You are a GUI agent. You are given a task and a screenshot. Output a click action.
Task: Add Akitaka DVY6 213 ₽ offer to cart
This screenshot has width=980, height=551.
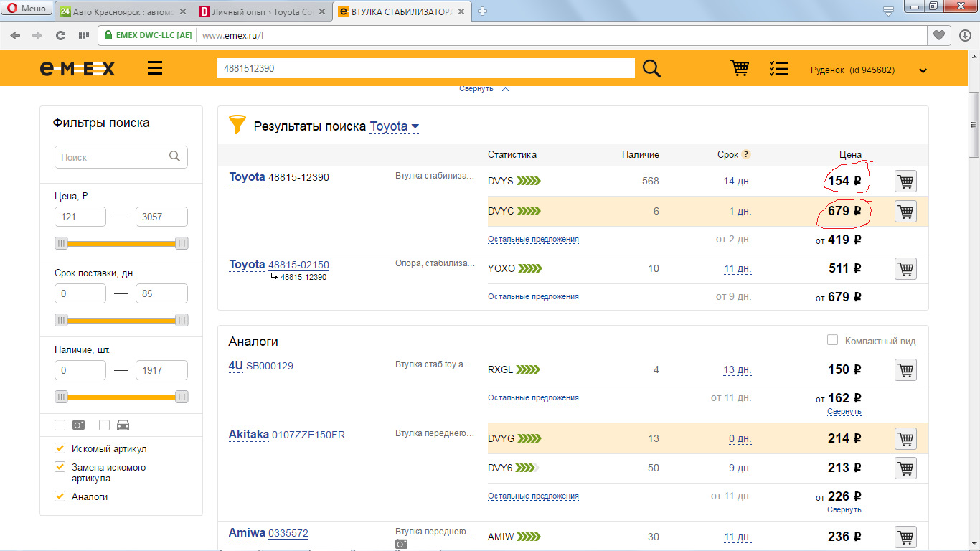tap(905, 468)
